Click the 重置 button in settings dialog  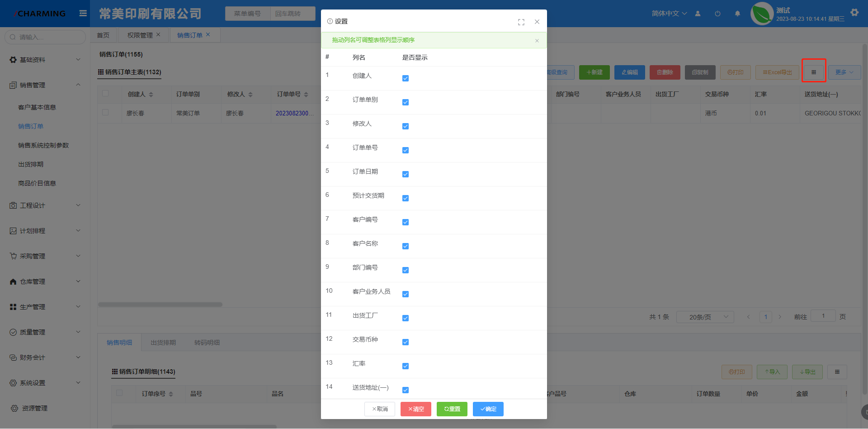click(x=452, y=409)
